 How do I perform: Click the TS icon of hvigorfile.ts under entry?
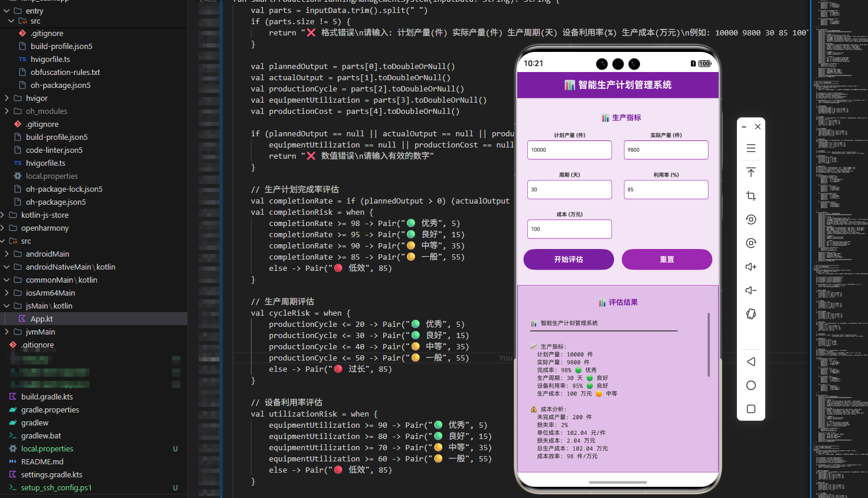click(x=22, y=59)
